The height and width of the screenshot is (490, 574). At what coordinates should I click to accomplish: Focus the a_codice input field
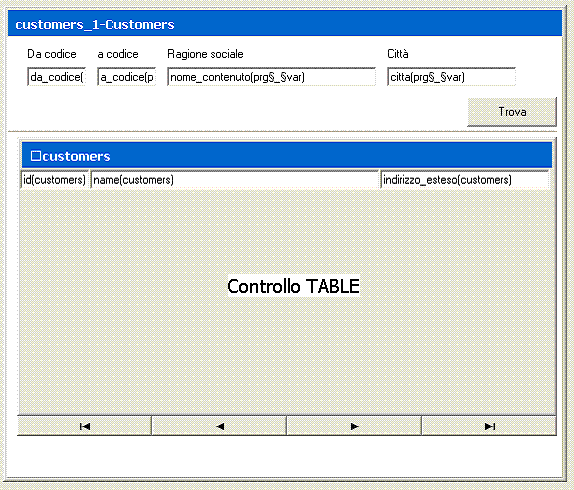(x=127, y=77)
